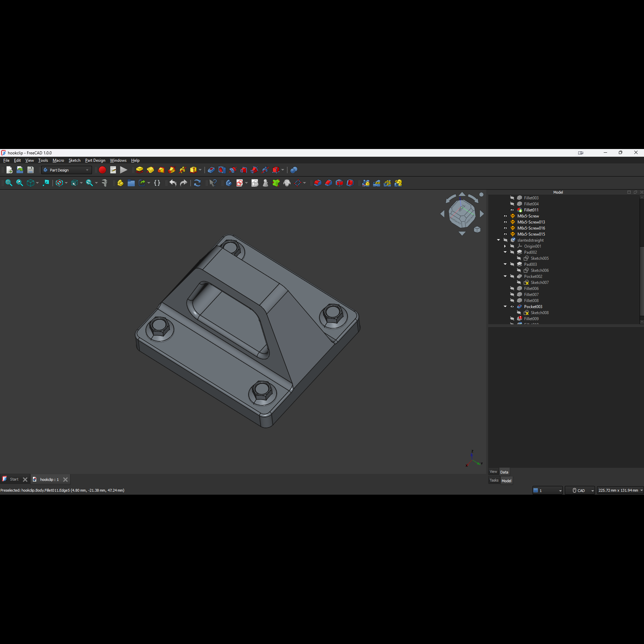Screen dimensions: 644x644
Task: Rotate view with navigation cube right arrow
Action: pos(482,214)
